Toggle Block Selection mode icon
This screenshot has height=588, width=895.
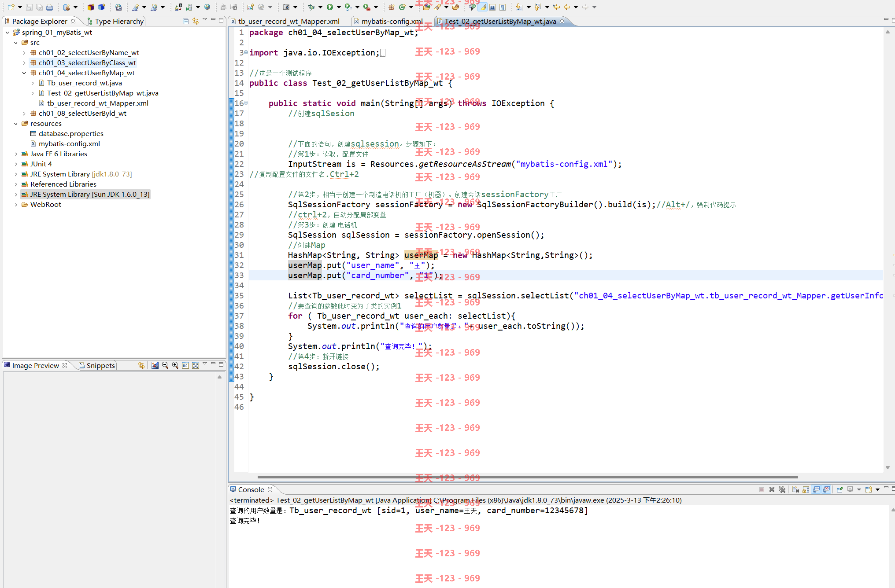pyautogui.click(x=492, y=7)
